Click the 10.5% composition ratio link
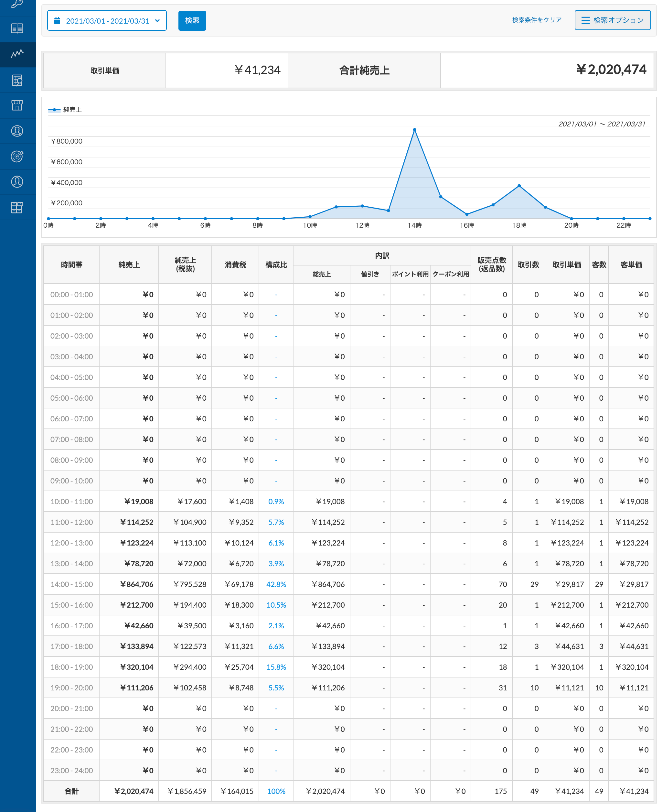 [x=276, y=605]
